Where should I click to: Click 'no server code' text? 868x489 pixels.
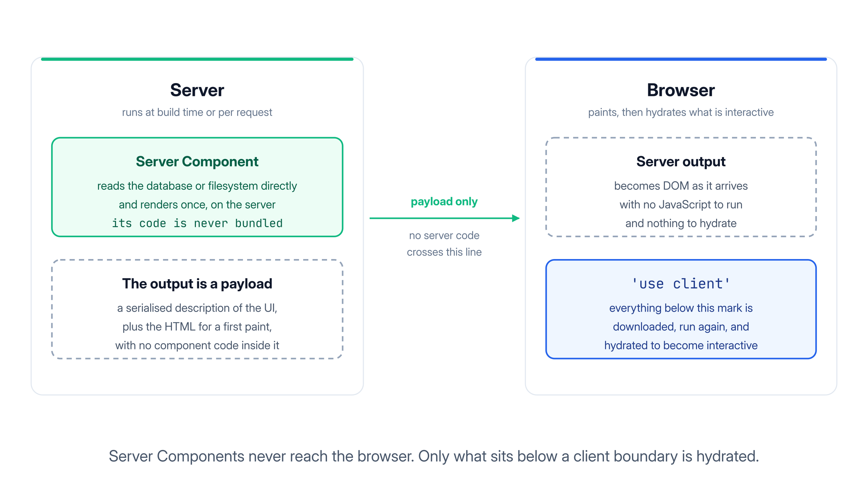[x=444, y=235]
